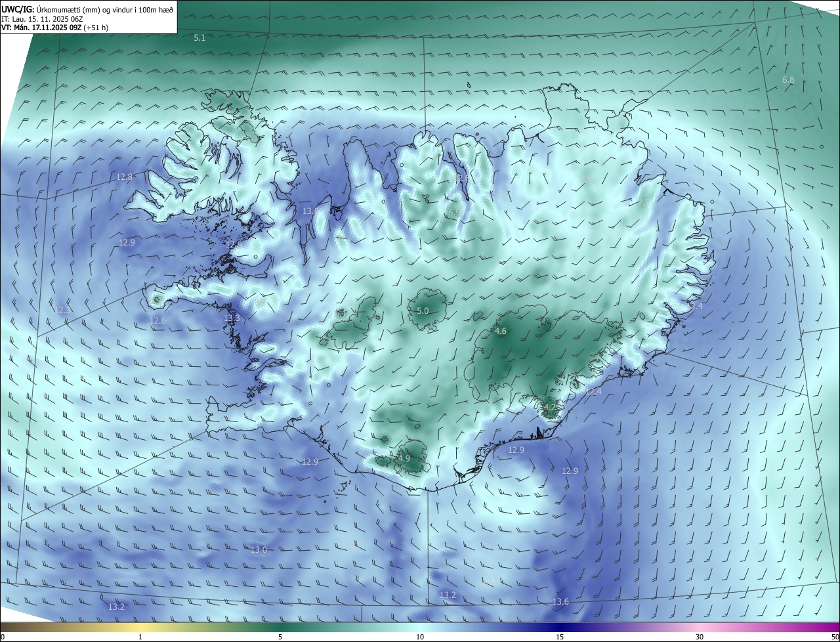Click the 13.3 value label on the map
Viewport: 840px width, 642px height.
(x=232, y=318)
